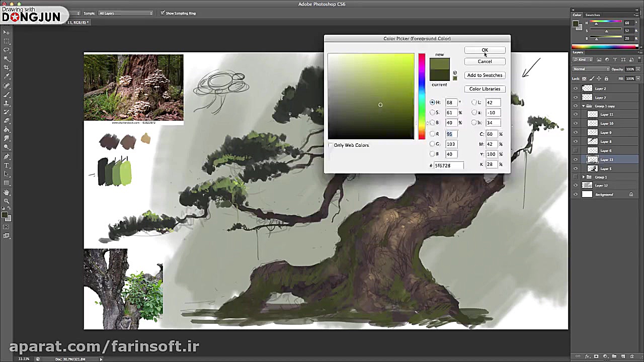Hide Layer 13 using its eye icon
644x362 pixels.
576,160
